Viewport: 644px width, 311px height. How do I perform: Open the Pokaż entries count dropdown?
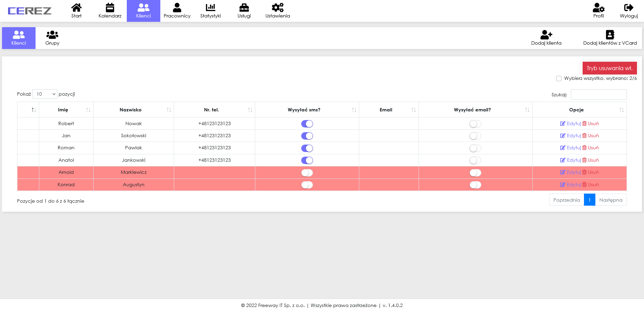(45, 94)
